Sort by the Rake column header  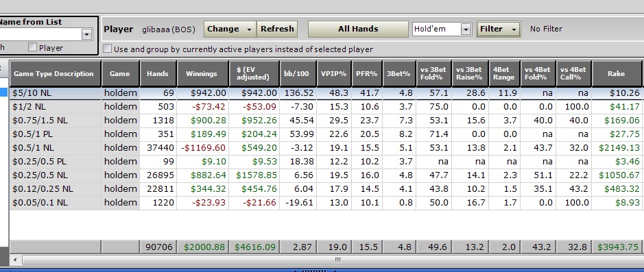(x=617, y=74)
